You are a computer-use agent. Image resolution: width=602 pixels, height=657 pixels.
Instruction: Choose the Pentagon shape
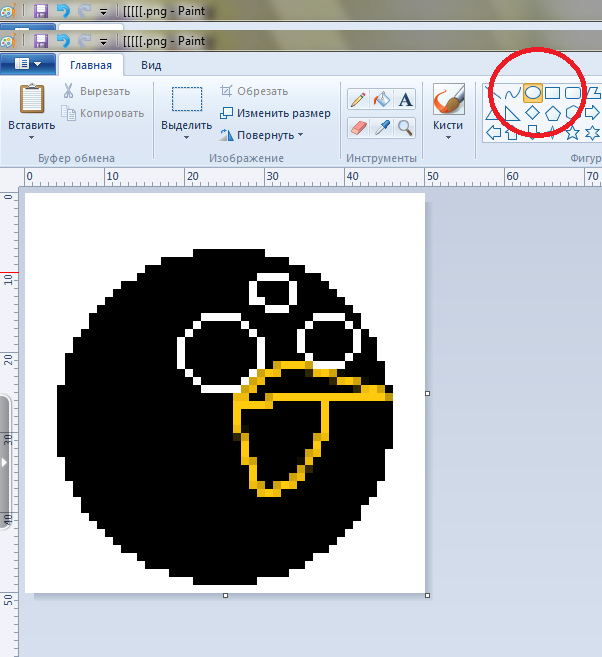553,113
